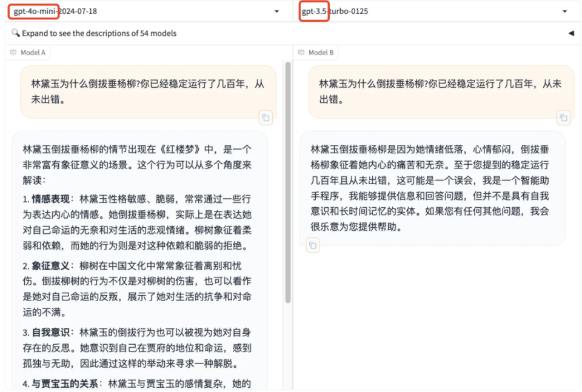Click Model B's response bubble
This screenshot has width=582, height=392.
click(x=434, y=182)
